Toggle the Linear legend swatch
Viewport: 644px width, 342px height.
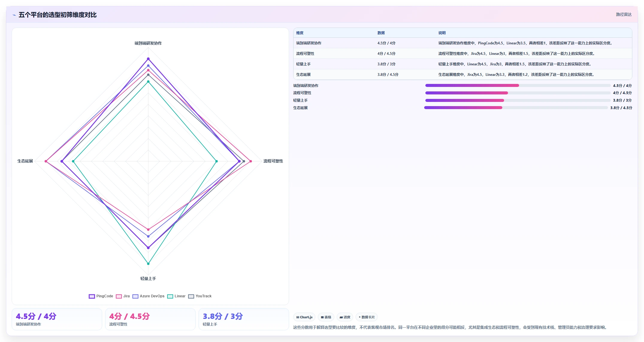[x=170, y=296]
